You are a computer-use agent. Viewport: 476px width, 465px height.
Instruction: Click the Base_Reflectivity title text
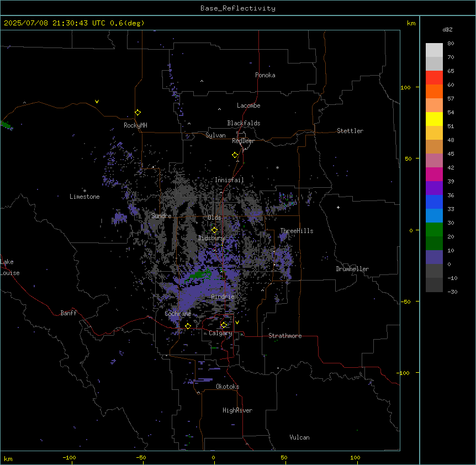(x=238, y=8)
